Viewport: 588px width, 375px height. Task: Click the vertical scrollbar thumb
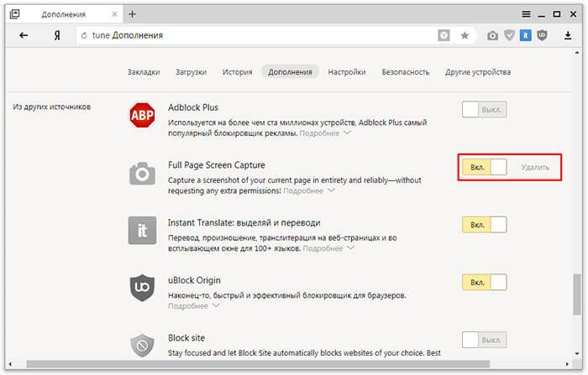point(577,294)
